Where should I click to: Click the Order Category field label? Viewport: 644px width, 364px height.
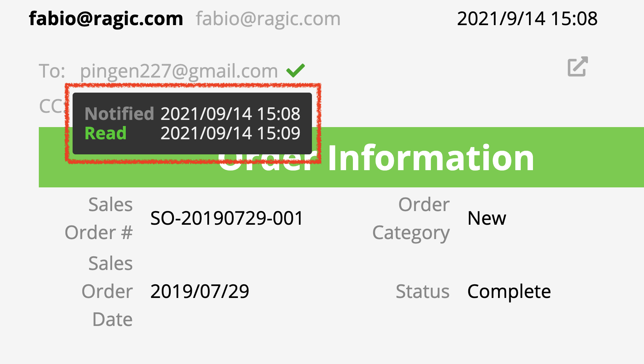411,218
